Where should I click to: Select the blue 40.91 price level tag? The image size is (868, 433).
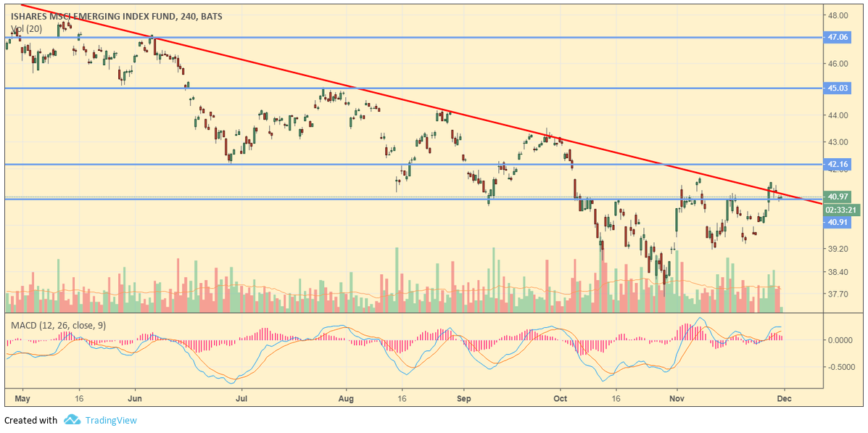pos(838,223)
